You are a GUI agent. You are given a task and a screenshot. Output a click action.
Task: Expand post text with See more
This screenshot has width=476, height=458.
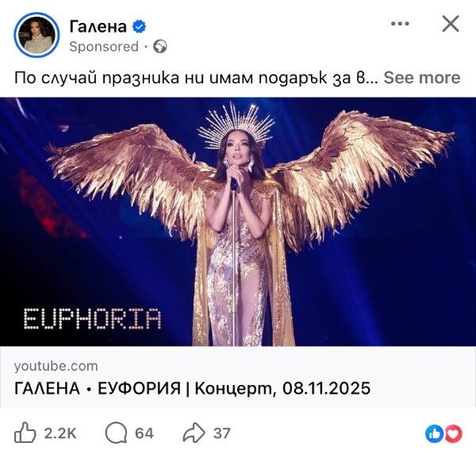(x=422, y=78)
